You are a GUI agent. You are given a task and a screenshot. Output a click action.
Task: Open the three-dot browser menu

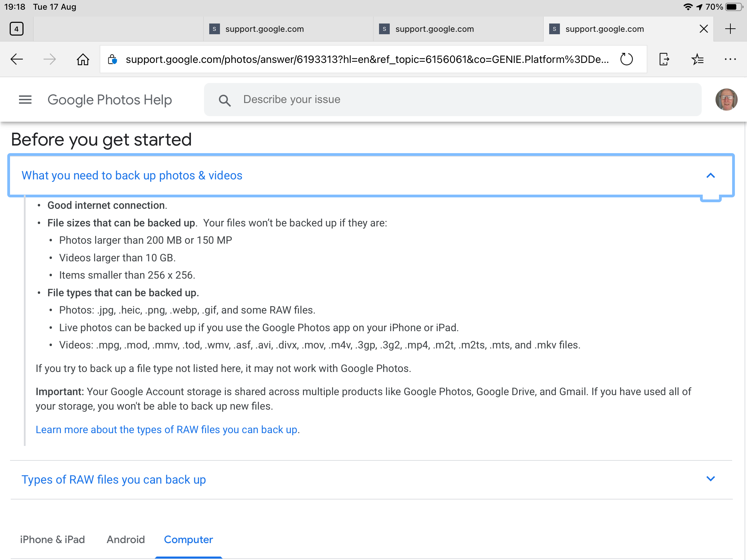[730, 59]
